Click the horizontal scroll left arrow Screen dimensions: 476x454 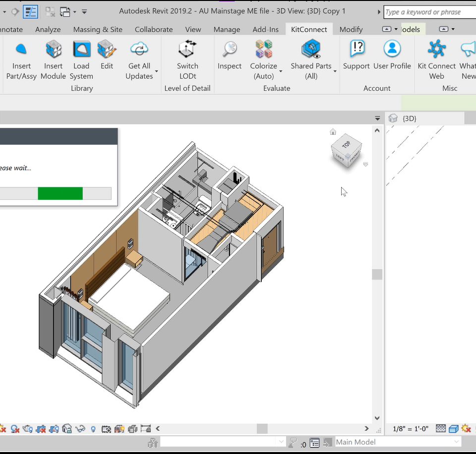click(158, 429)
